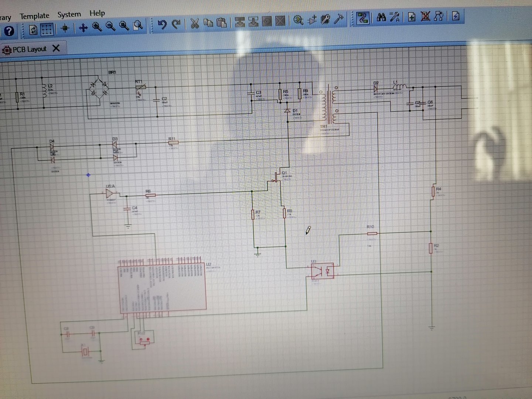Paste from clipboard icon

tap(222, 23)
